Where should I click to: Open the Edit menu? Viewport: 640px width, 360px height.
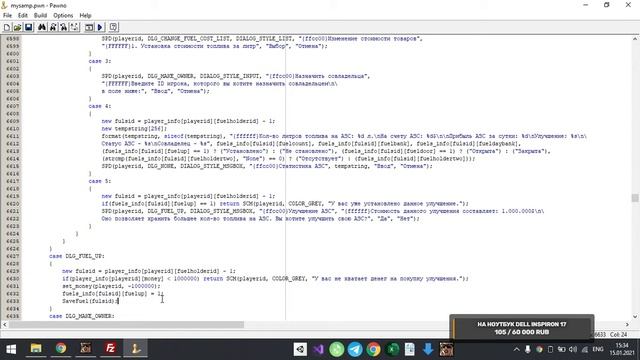coord(23,16)
